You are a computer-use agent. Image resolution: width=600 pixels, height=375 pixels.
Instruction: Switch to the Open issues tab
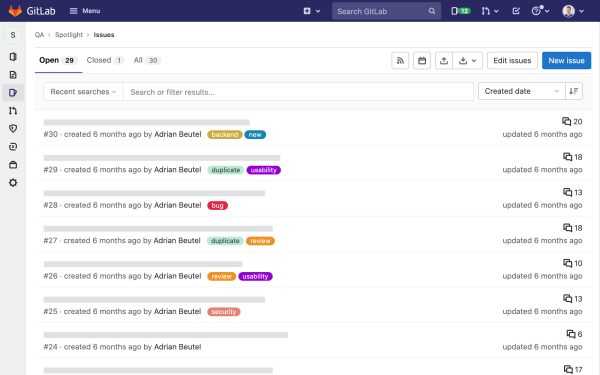(58, 60)
